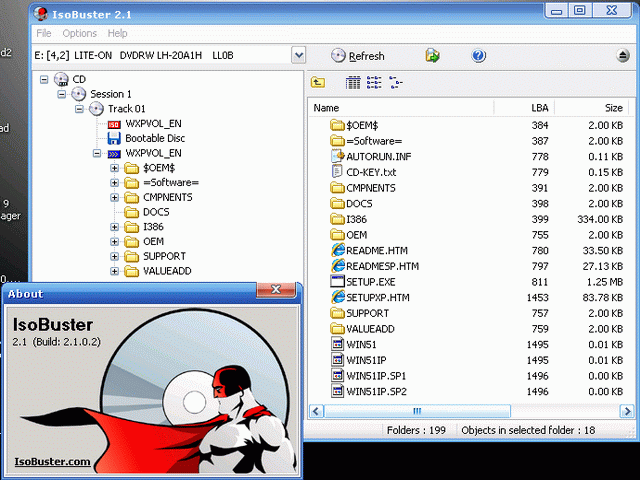This screenshot has width=640, height=480.
Task: Select WIN51IP.SP2 file icon
Action: point(337,391)
